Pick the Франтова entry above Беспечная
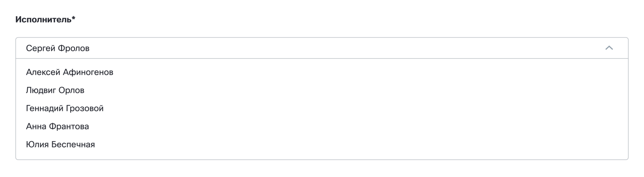Viewport: 644px width, 177px height. [57, 127]
